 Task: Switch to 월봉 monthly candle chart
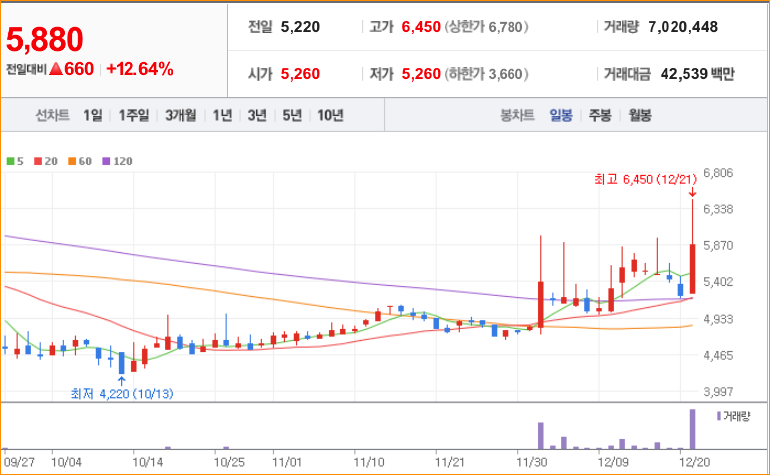(x=640, y=115)
